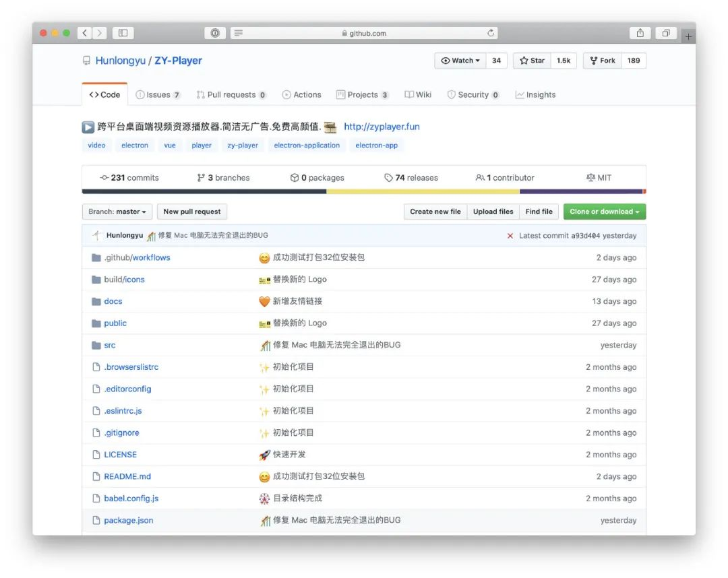Click the electron-application topic tag

pyautogui.click(x=307, y=146)
